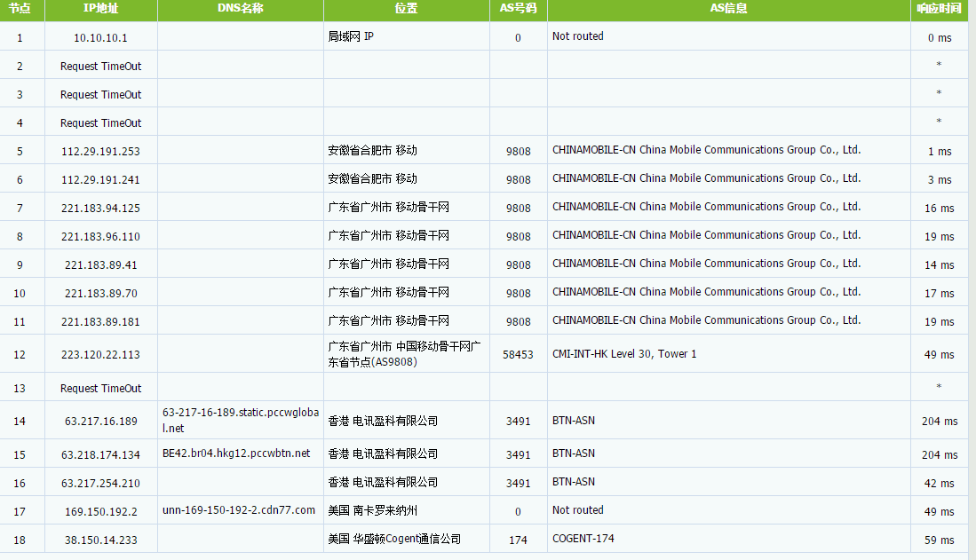Image resolution: width=976 pixels, height=560 pixels.
Task: Click DNS name BE42.br04.hkg12.pccwbtn.net
Action: tap(236, 454)
